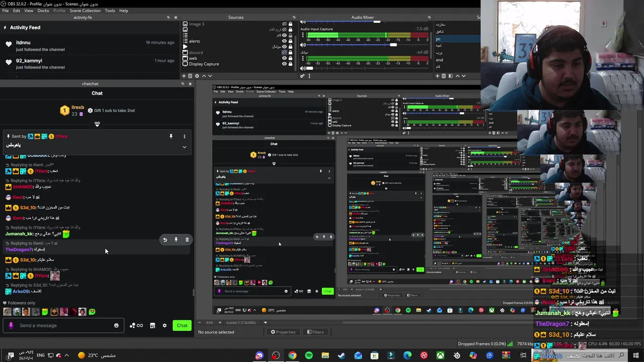The image size is (644, 362).
Task: Open the Edit menu
Action: [x=17, y=11]
